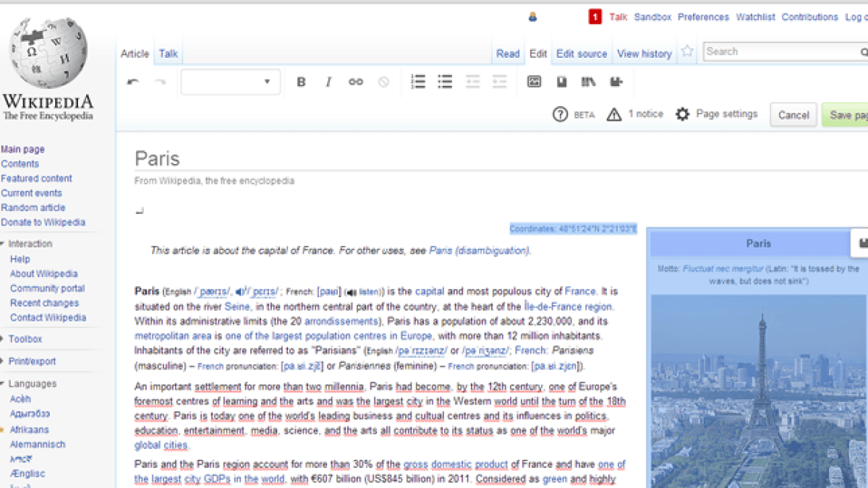Open Featured content sidebar link
This screenshot has width=868, height=488.
[36, 179]
